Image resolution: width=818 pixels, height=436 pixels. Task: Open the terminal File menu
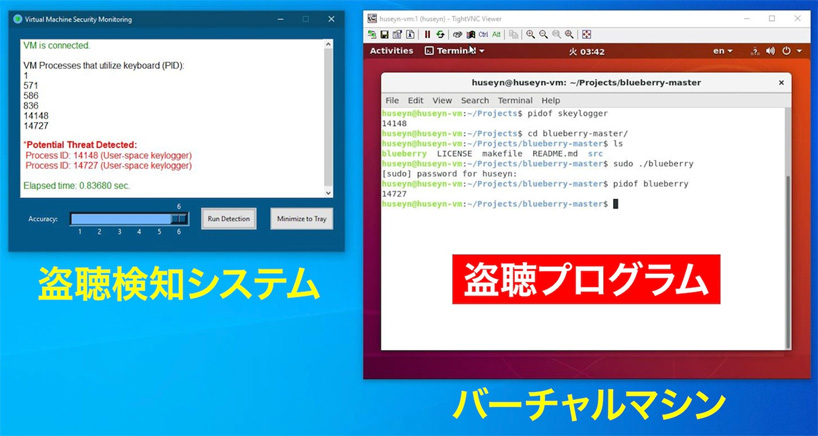tap(392, 101)
